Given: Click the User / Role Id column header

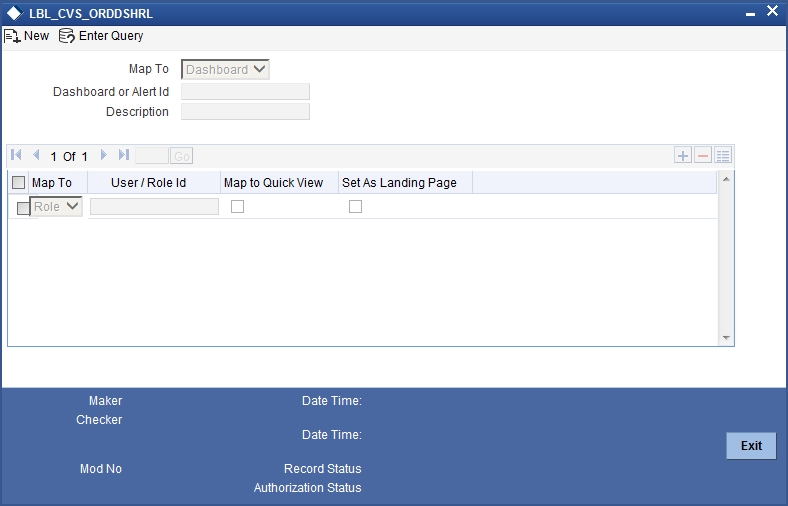Looking at the screenshot, I should point(149,183).
